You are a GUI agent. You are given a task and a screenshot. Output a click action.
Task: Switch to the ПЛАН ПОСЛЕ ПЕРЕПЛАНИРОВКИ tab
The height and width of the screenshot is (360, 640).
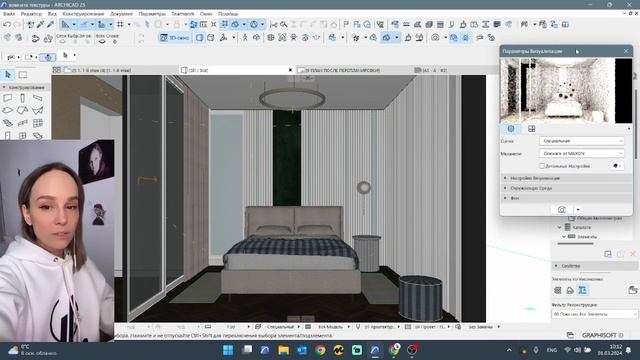(x=354, y=70)
